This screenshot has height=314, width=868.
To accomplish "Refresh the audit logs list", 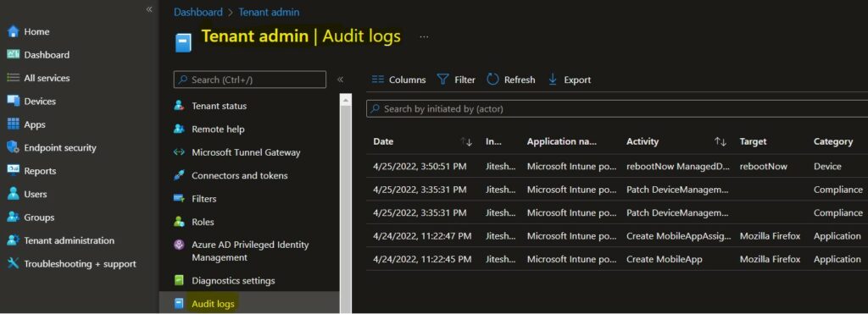I will (x=511, y=80).
